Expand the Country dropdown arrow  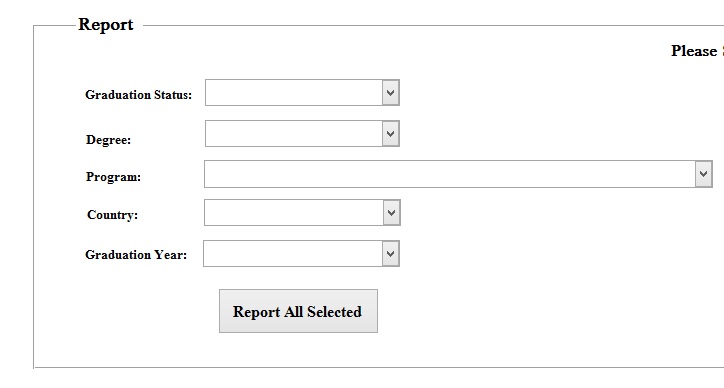pos(392,213)
